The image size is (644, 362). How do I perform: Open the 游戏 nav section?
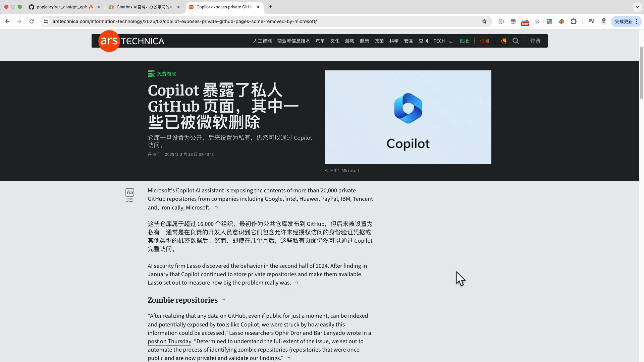click(x=350, y=41)
